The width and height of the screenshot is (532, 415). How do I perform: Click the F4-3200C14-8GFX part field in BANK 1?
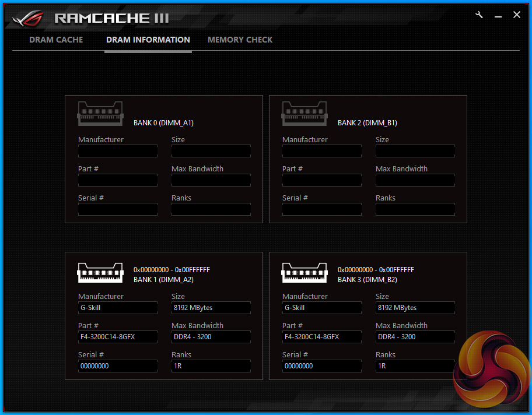(118, 337)
